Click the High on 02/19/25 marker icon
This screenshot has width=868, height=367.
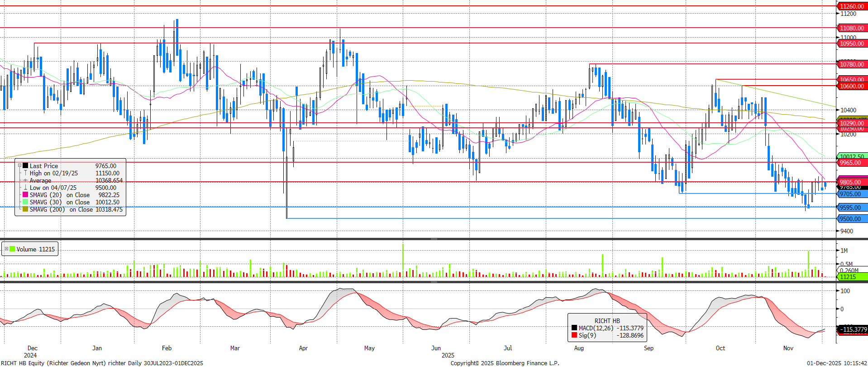[x=25, y=173]
